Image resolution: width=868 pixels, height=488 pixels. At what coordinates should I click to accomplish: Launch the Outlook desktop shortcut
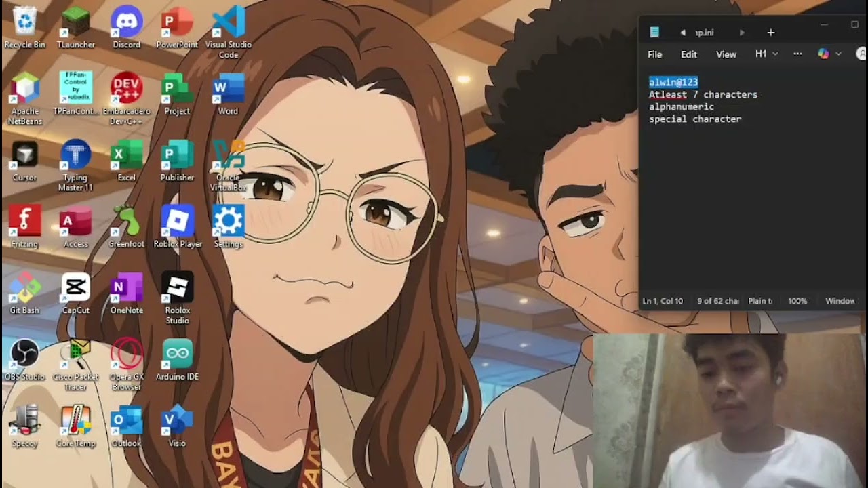click(x=126, y=426)
